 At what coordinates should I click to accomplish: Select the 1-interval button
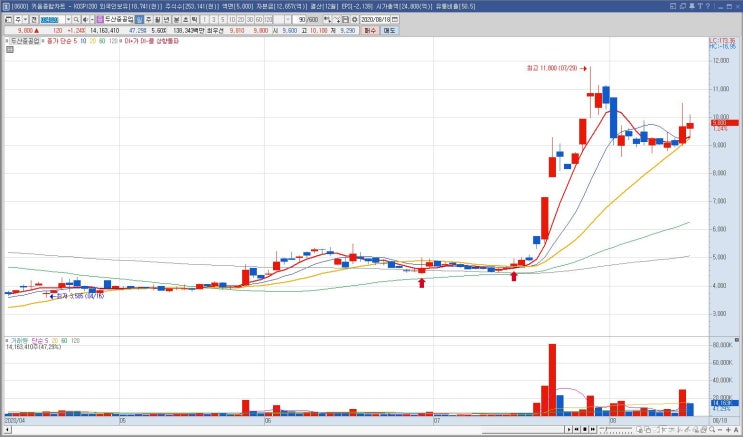(205, 19)
